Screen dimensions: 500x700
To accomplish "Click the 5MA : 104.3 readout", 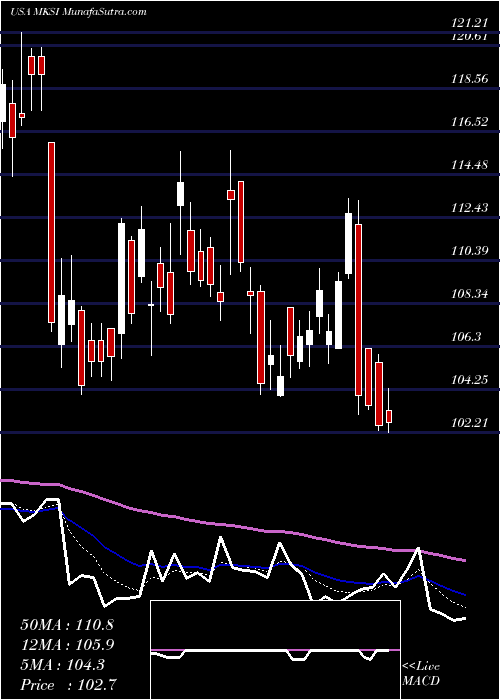I will pos(62,665).
